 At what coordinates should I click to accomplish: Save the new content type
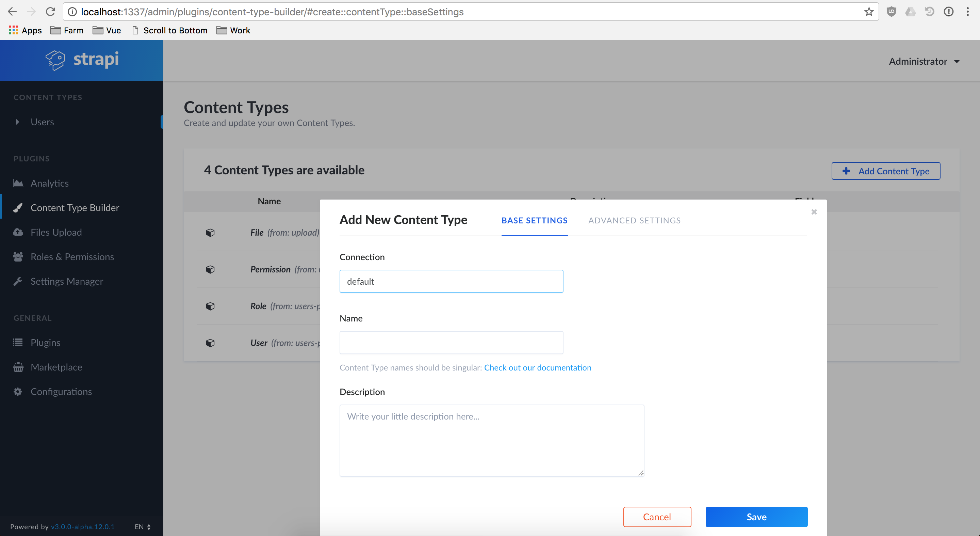(756, 517)
